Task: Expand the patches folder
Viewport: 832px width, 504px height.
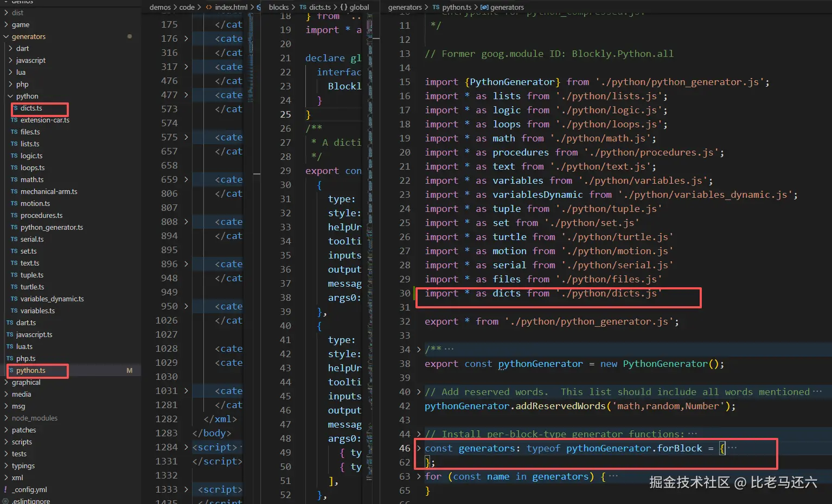Action: tap(6, 430)
